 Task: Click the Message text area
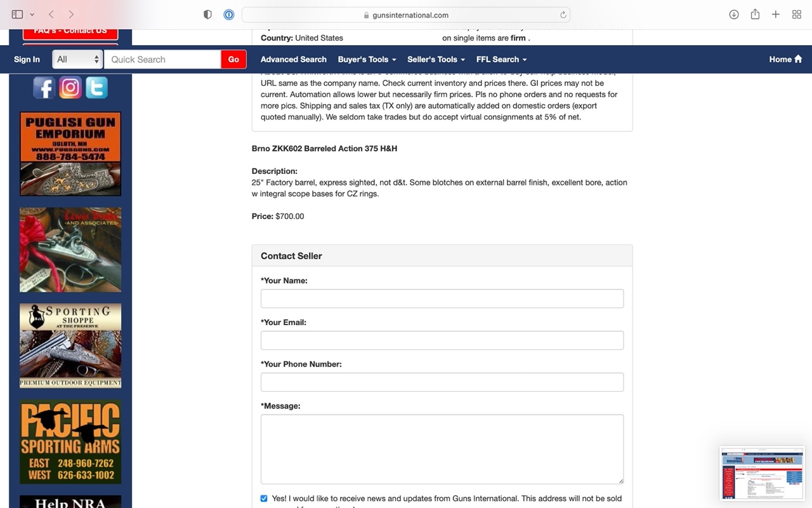(442, 449)
